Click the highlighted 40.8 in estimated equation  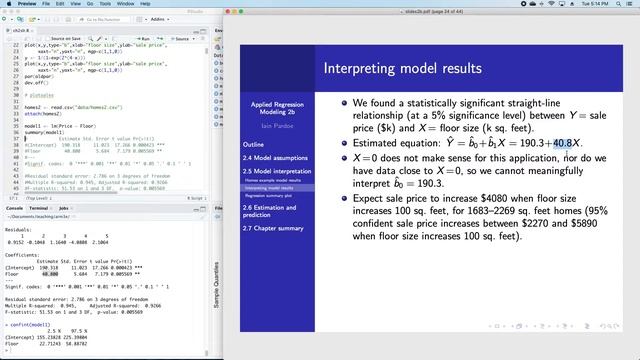562,143
